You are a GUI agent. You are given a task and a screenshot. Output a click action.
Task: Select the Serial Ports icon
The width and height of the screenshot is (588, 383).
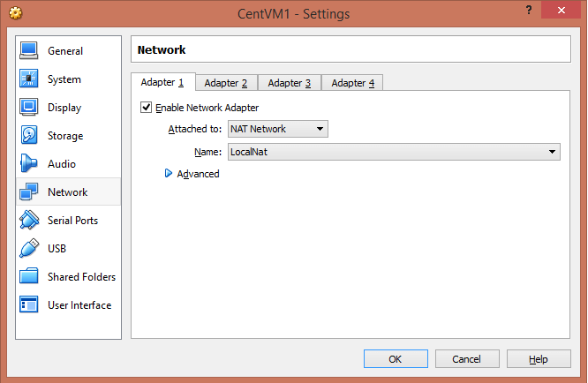point(29,221)
